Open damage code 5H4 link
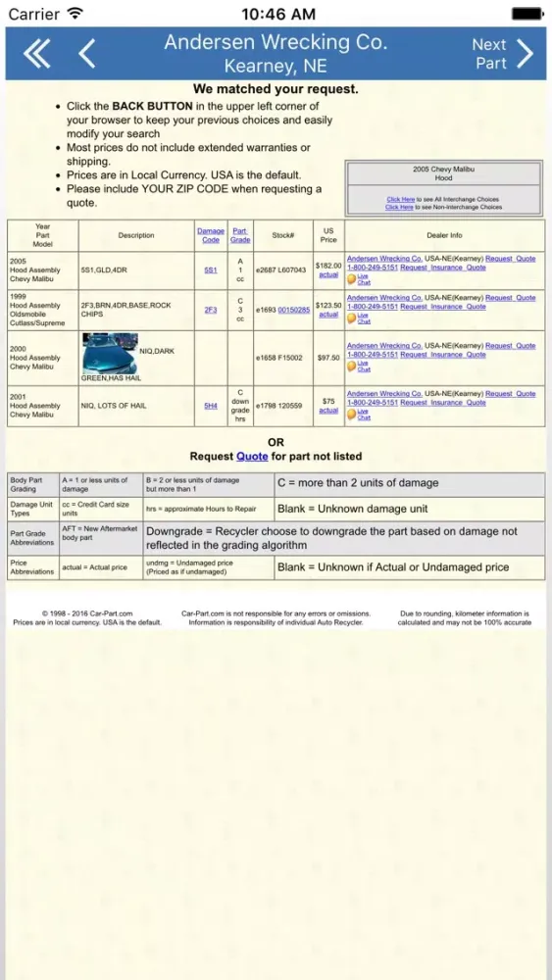The width and height of the screenshot is (552, 980). click(211, 407)
